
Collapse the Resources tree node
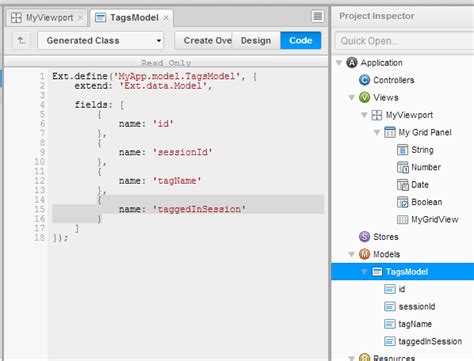pos(351,358)
